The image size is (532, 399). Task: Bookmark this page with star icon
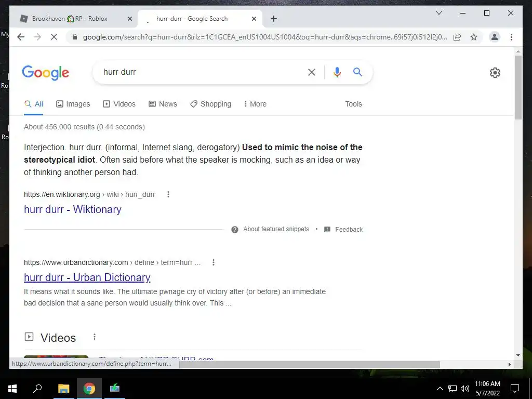(474, 37)
